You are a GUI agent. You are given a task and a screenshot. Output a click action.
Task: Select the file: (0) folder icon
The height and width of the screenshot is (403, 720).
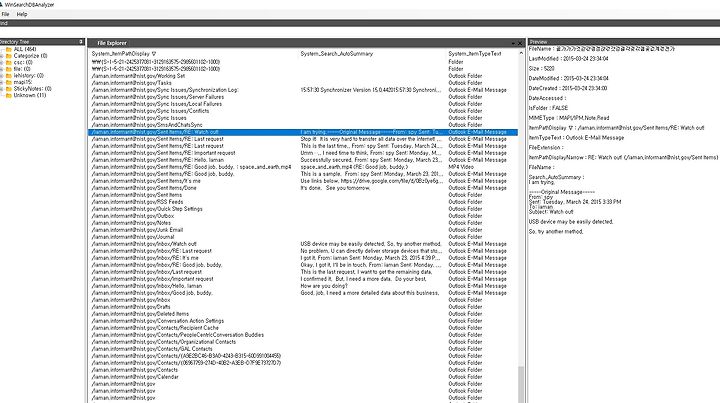[9, 69]
